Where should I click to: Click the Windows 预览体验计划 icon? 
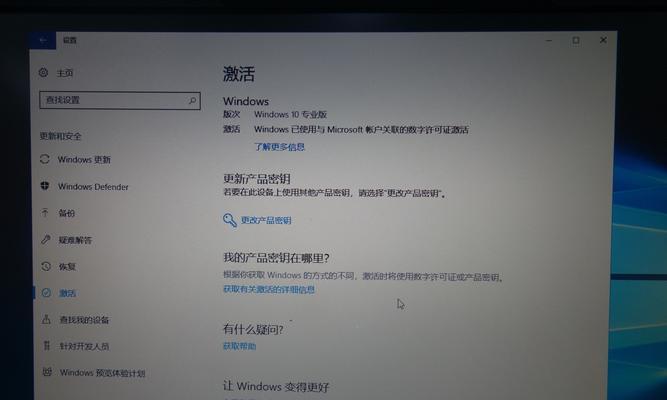point(47,372)
